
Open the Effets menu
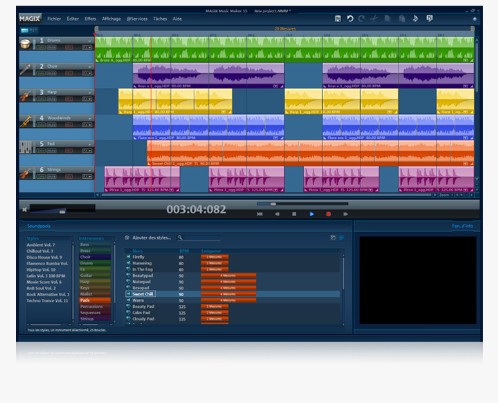click(90, 19)
